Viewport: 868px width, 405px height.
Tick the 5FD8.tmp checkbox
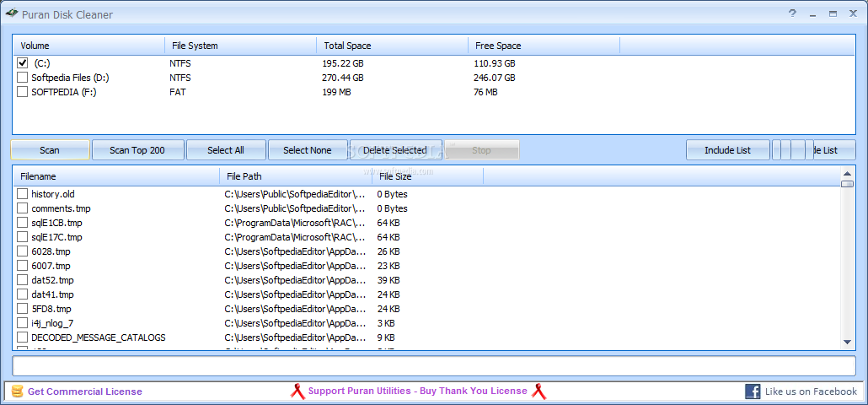point(22,309)
